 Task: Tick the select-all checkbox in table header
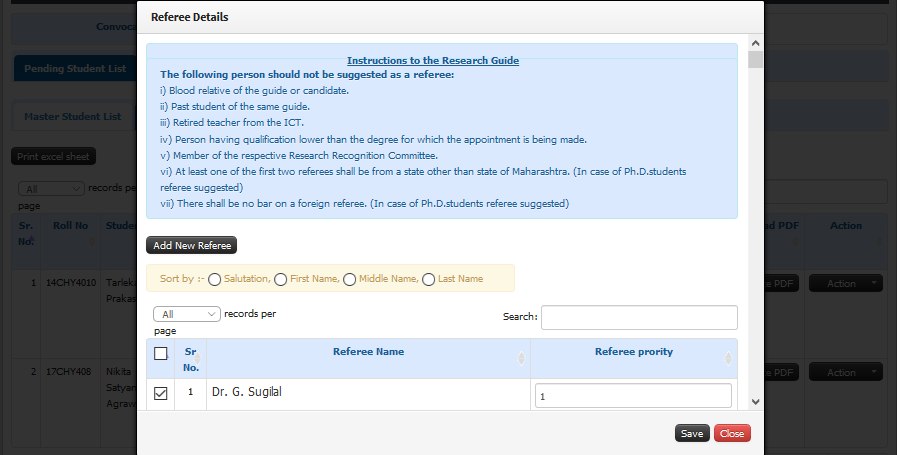coord(161,354)
